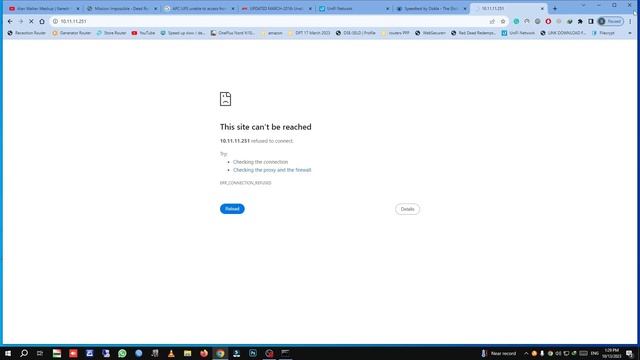The width and height of the screenshot is (640, 360).
Task: Open the notification center icon
Action: pyautogui.click(x=630, y=353)
